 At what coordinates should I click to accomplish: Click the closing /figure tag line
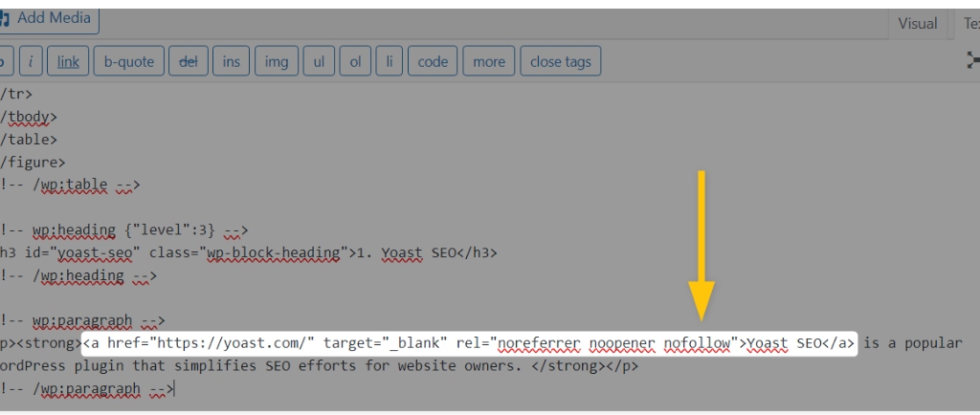[33, 163]
